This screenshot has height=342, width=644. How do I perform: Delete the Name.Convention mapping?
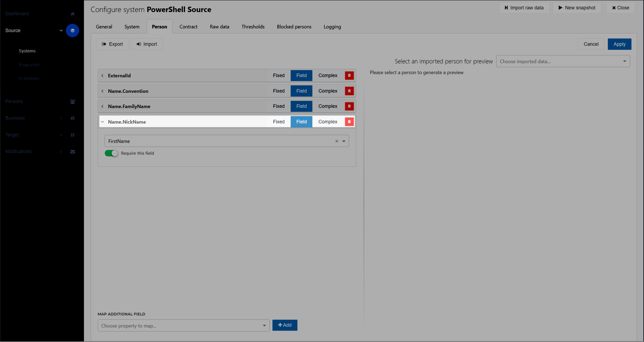coord(349,91)
